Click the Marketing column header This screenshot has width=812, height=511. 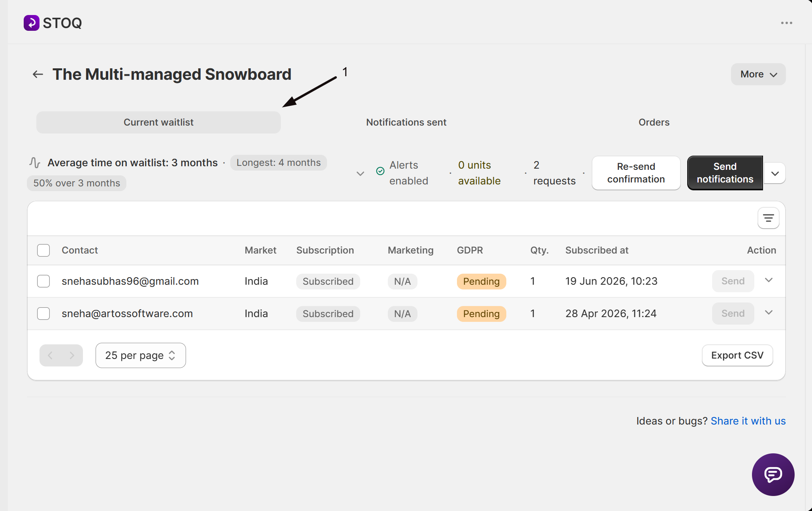point(411,250)
